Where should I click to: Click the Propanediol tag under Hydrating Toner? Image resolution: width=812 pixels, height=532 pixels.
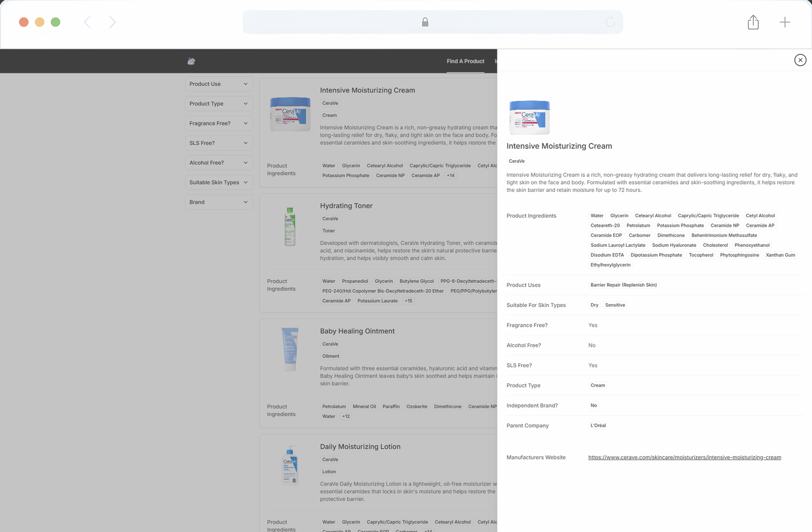355,282
